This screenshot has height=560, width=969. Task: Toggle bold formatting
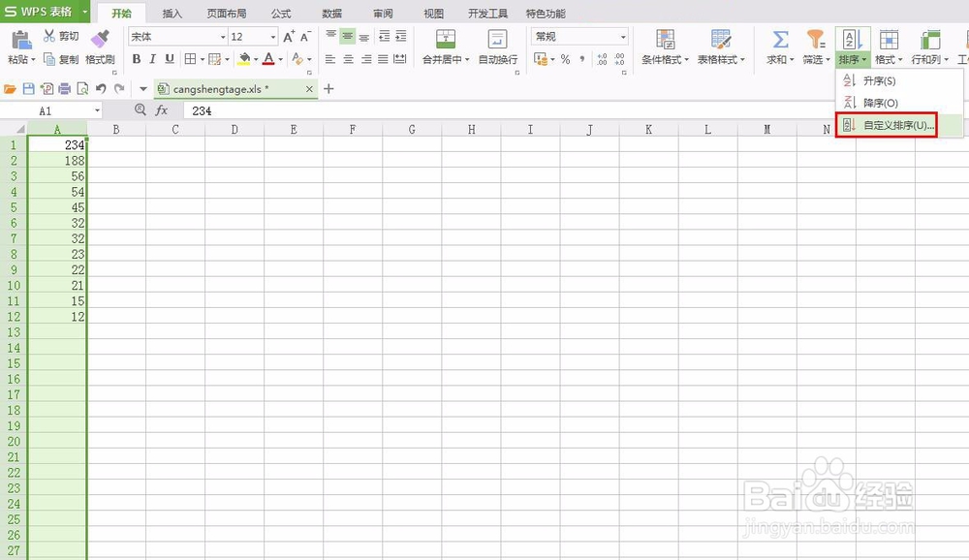coord(137,59)
